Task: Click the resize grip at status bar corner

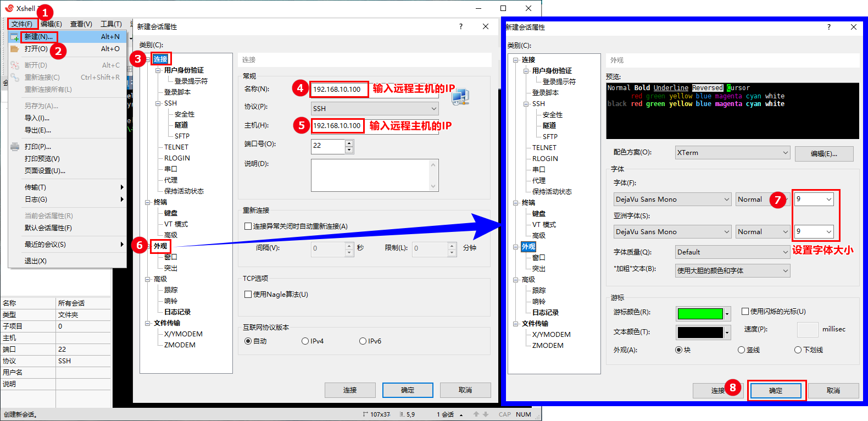Action: [x=538, y=417]
